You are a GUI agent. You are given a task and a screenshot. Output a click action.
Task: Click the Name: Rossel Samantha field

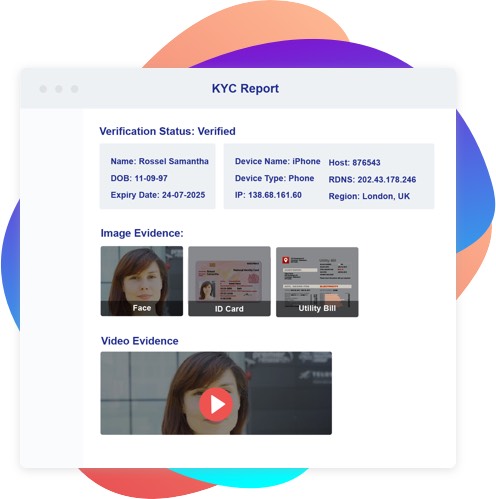[160, 161]
